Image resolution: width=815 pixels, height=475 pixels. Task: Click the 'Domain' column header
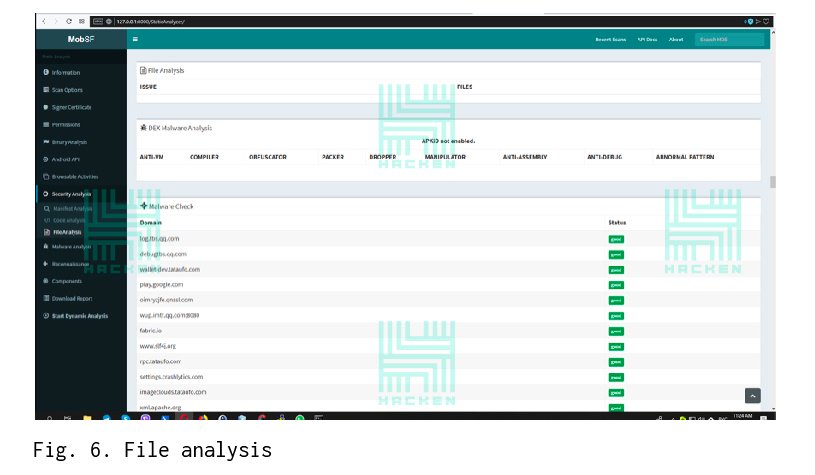150,222
